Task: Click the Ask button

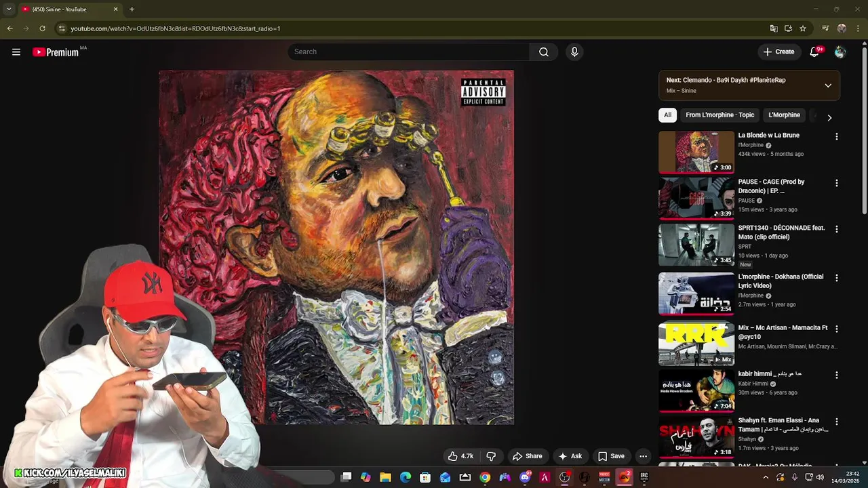Action: point(570,456)
